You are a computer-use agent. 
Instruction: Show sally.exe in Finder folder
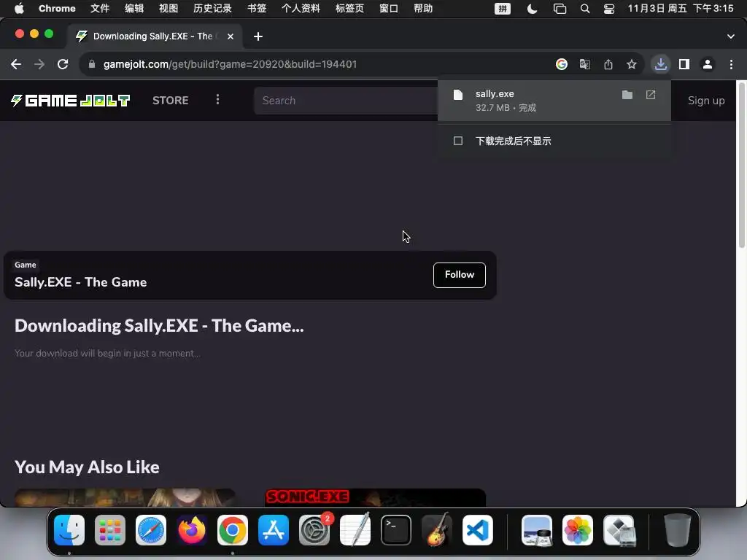point(627,95)
